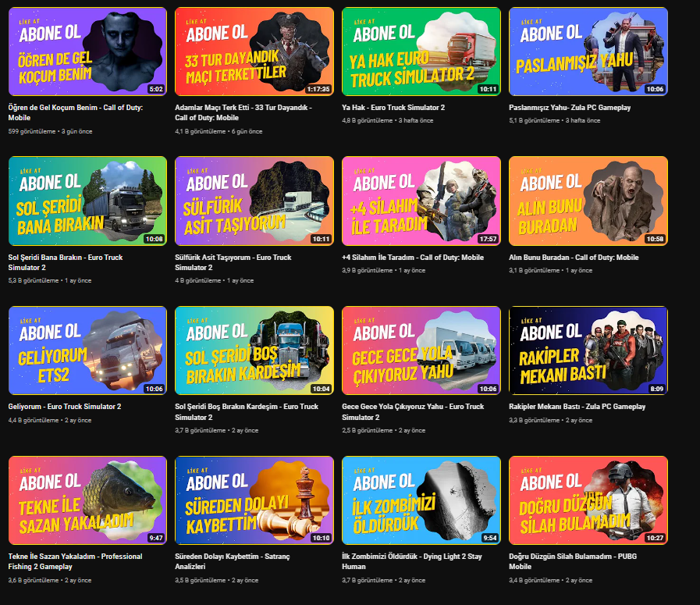The height and width of the screenshot is (605, 700).
Task: Open the 'Rakipler Mekanı Bastı' thumbnail
Action: point(588,351)
